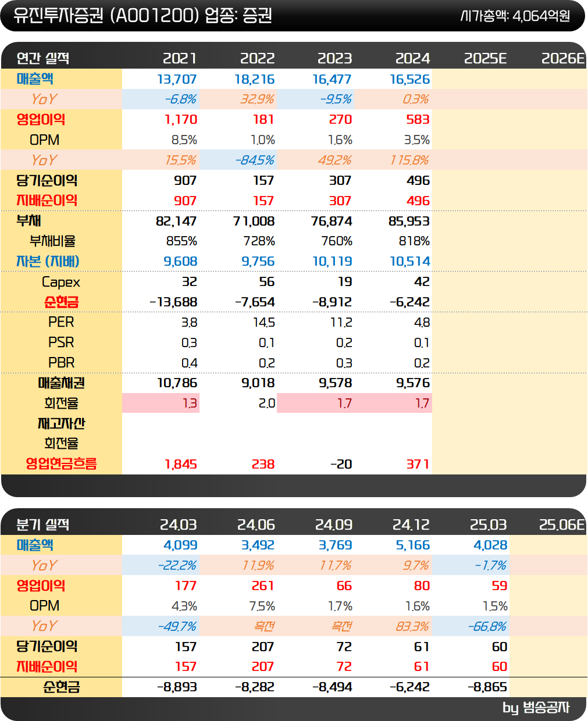The height and width of the screenshot is (721, 588).
Task: Click the credit text by 범송공자
Action: 536,708
